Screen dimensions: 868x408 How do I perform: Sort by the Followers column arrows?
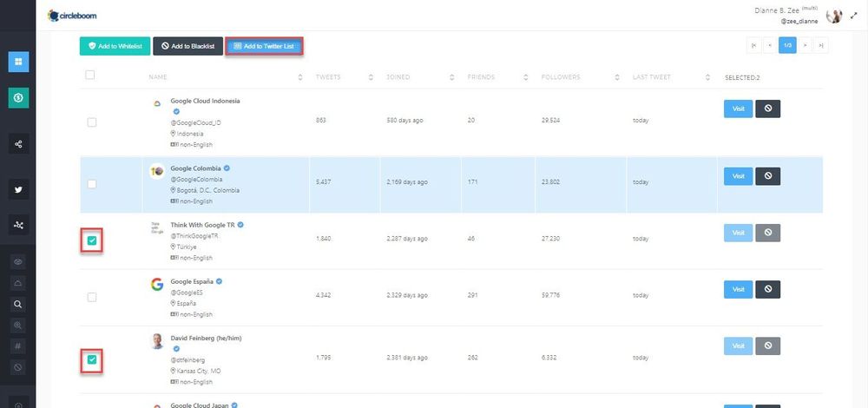pyautogui.click(x=616, y=77)
